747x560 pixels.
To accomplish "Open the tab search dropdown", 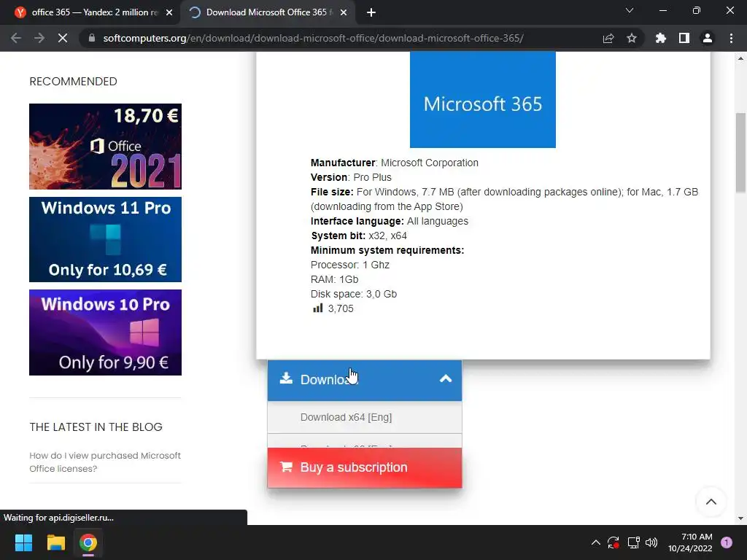I will click(x=630, y=10).
